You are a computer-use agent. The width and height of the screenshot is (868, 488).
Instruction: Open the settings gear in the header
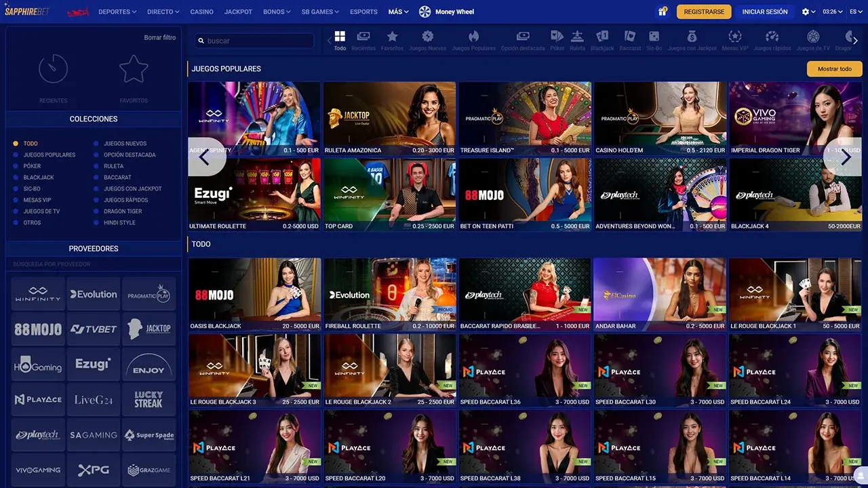(806, 12)
